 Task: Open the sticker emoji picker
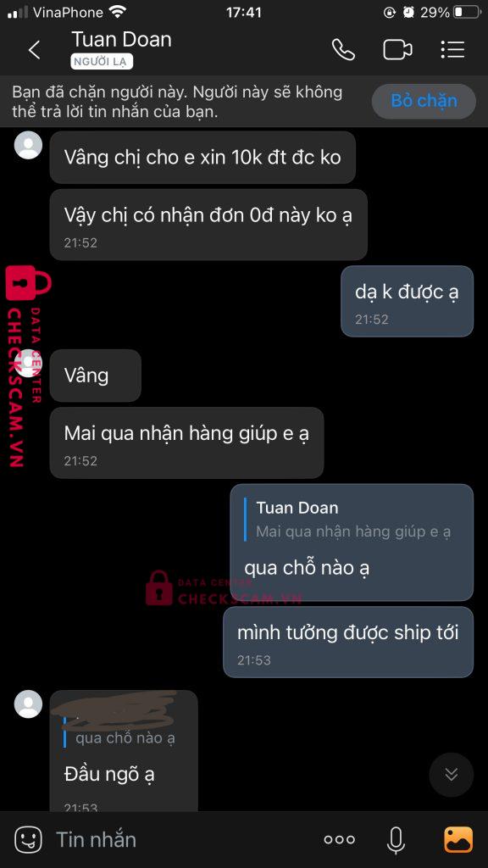(28, 840)
